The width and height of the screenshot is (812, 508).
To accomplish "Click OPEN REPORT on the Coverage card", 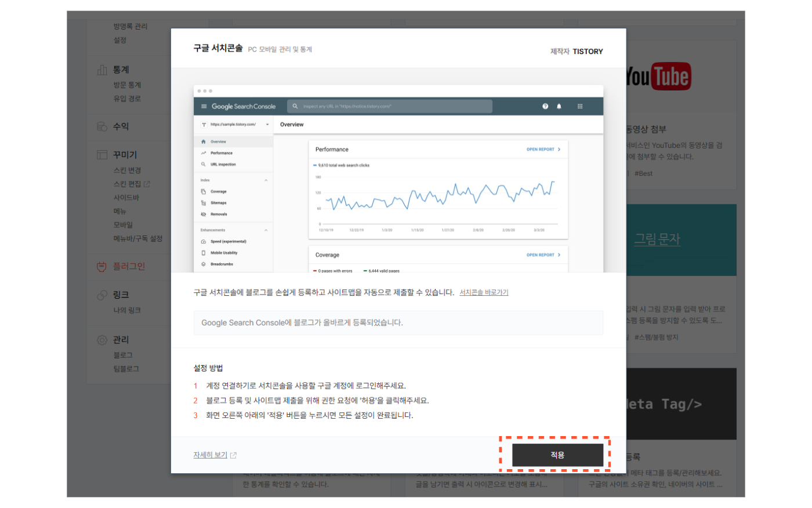I will 543,255.
